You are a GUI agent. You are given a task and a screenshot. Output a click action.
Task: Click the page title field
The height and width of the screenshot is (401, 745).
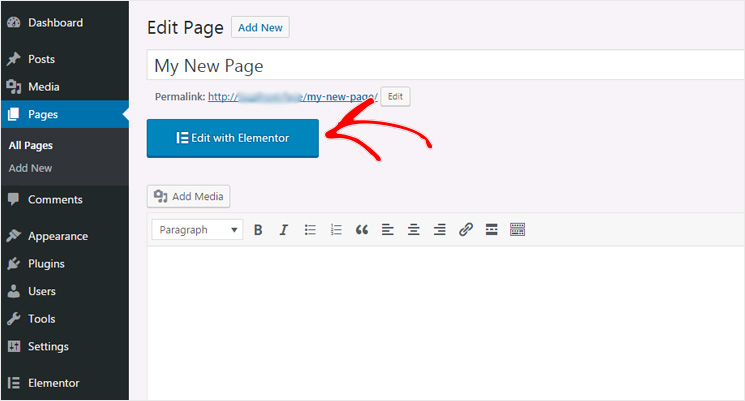(445, 65)
